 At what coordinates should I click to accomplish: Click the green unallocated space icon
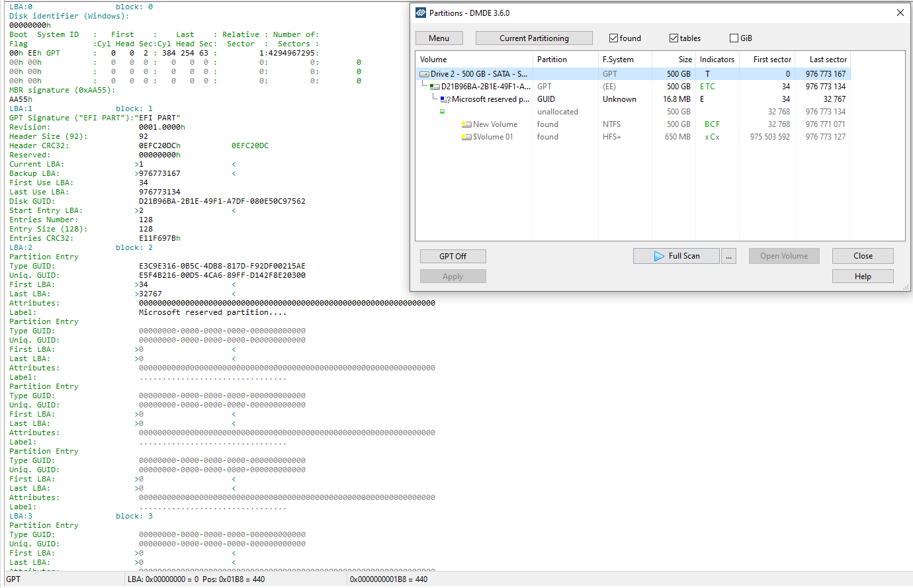[x=443, y=112]
